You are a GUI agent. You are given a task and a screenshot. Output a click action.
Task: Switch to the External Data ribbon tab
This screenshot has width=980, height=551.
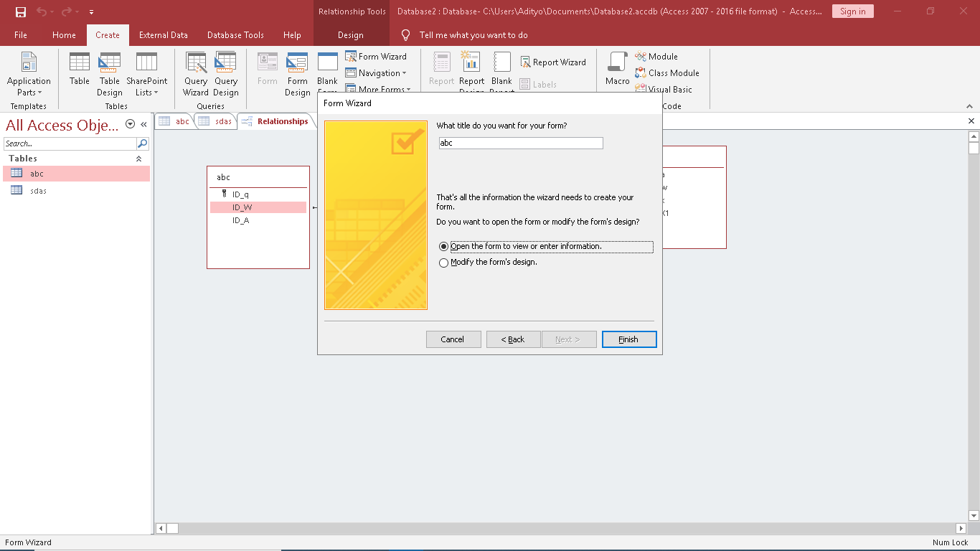click(x=163, y=35)
